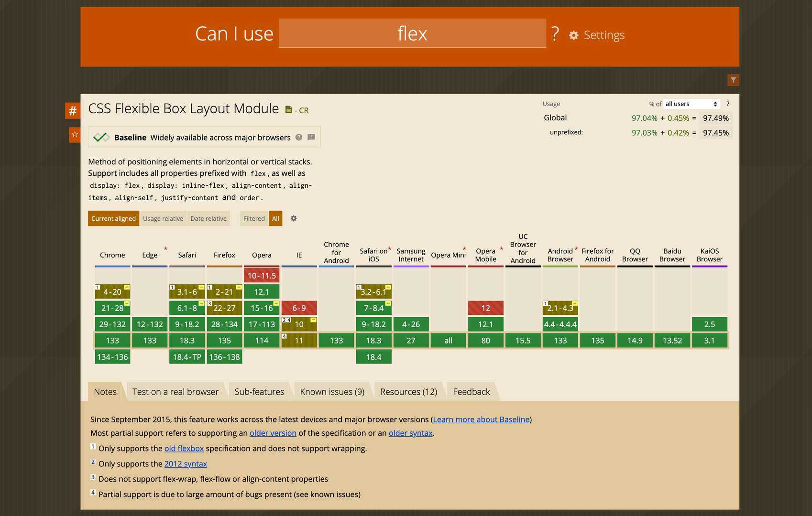Open Resources (12) tab
The image size is (812, 516).
409,392
